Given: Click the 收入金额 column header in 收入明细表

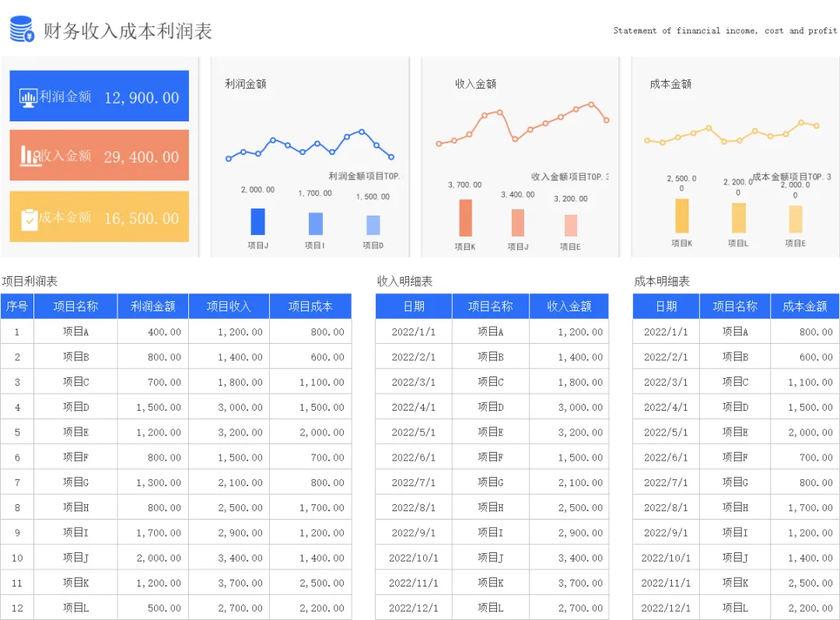Looking at the screenshot, I should 569,306.
